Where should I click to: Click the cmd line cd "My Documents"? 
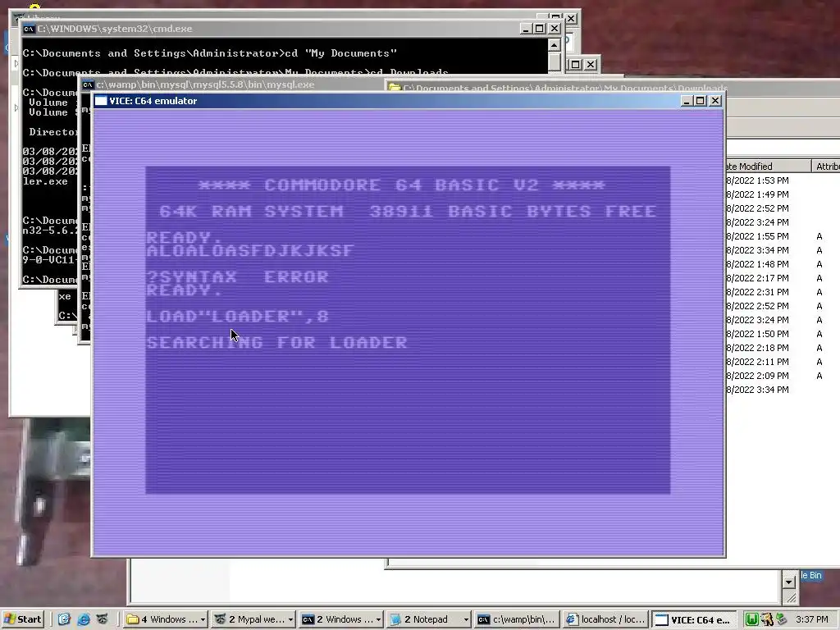tap(340, 53)
